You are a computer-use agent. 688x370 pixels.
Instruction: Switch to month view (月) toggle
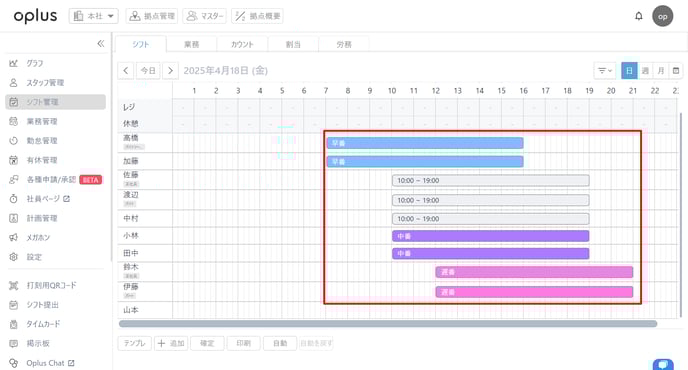(661, 71)
